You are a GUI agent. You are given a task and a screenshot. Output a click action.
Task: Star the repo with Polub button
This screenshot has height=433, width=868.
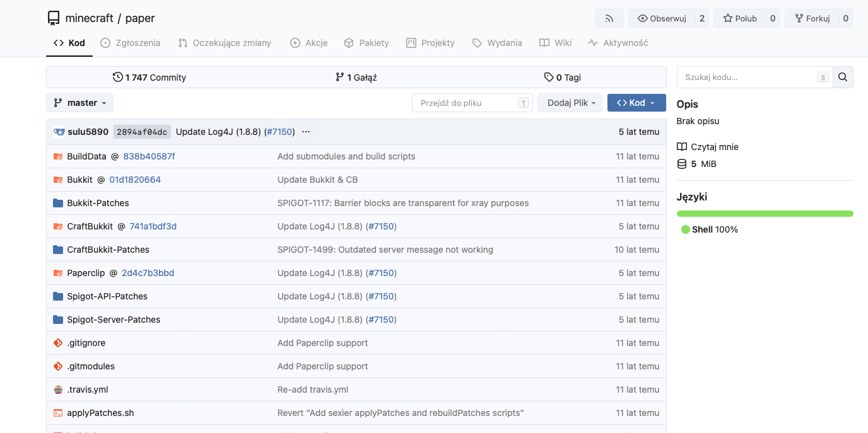[739, 18]
